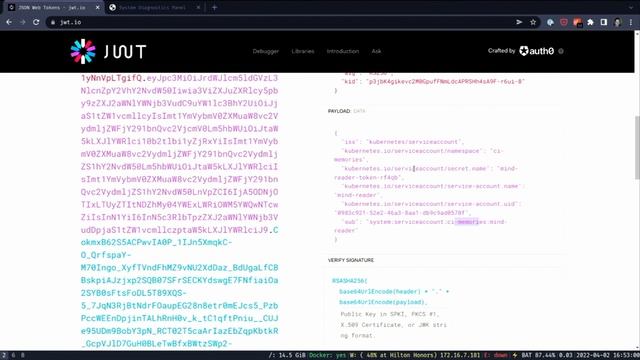The image size is (640, 360).
Task: Open the Libraries nav link
Action: [x=303, y=51]
